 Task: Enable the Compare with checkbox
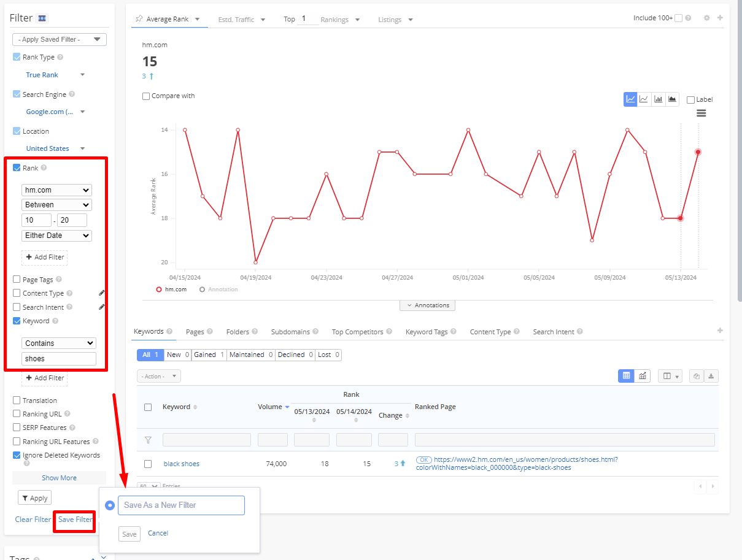point(146,96)
